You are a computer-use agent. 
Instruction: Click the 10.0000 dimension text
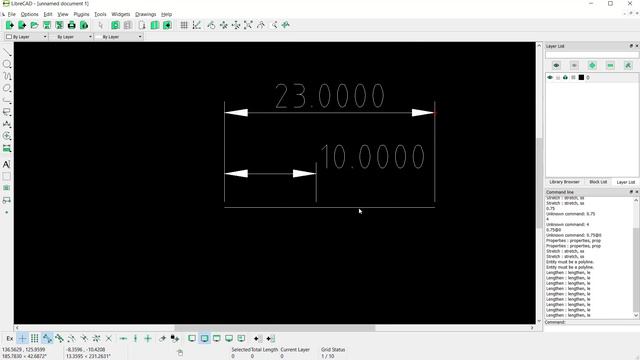pos(372,157)
